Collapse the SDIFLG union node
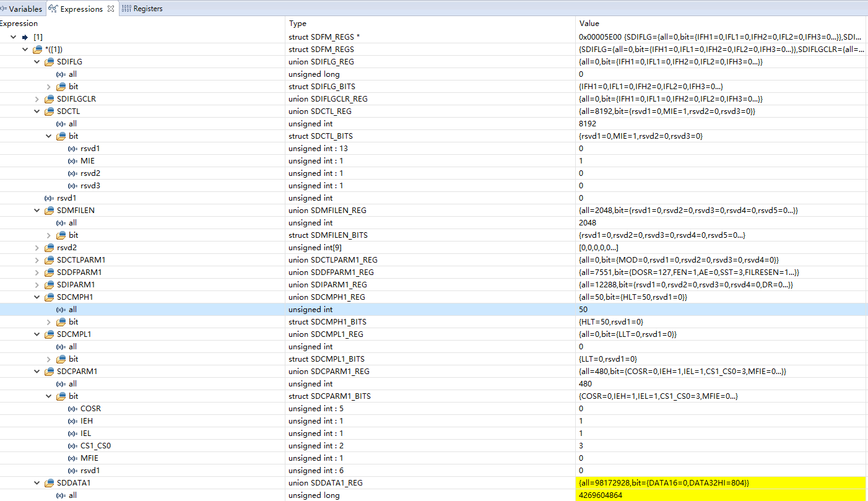This screenshot has height=501, width=868. pyautogui.click(x=37, y=62)
